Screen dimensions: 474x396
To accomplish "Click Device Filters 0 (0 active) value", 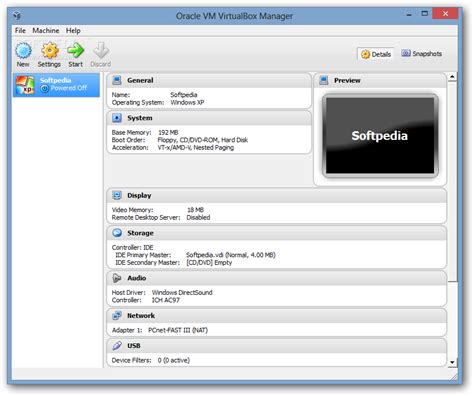I will [174, 360].
